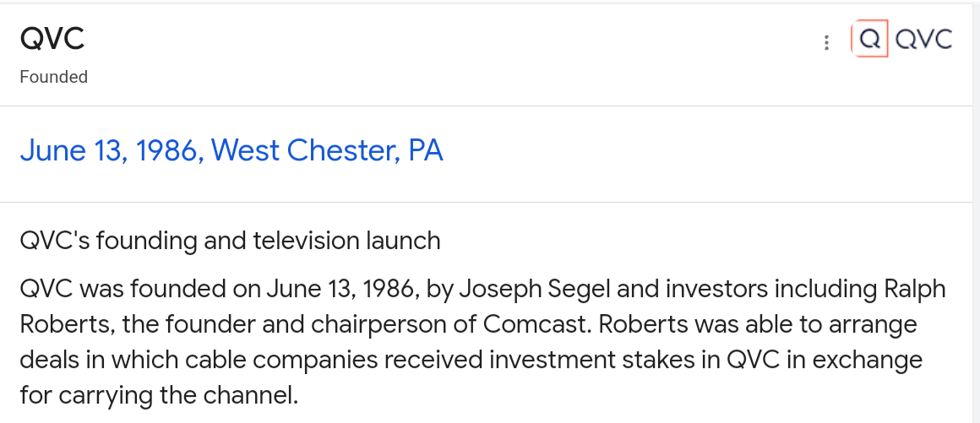Click the year 1986 in paragraph text
This screenshot has width=980, height=423.
click(x=389, y=290)
